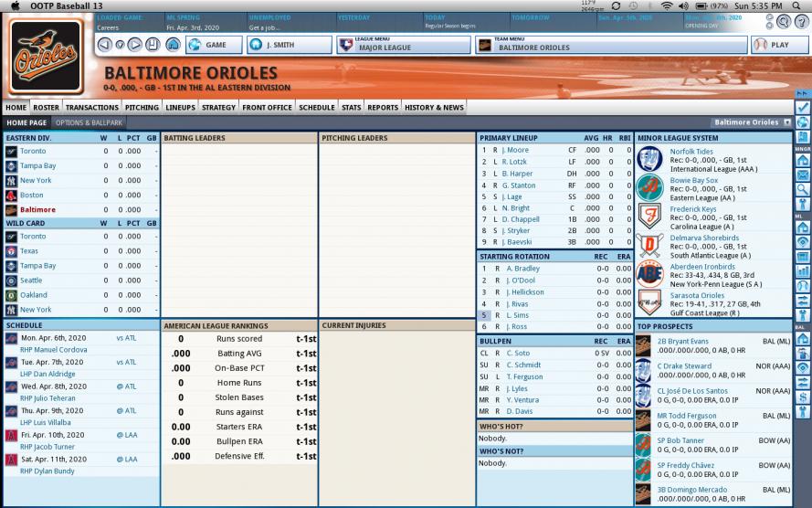This screenshot has height=508, width=812.
Task: Open the TRANSACTIONS tab
Action: (92, 107)
